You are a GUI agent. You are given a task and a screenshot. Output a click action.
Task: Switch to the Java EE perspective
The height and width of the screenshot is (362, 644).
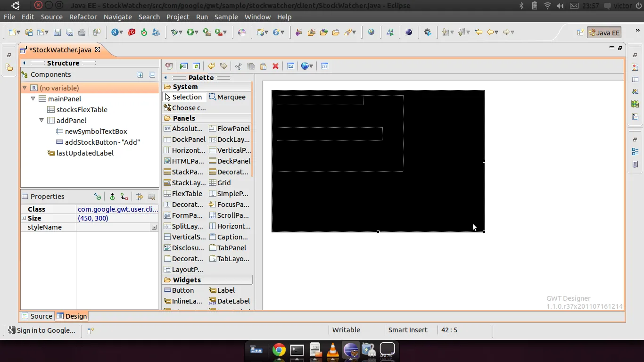(x=603, y=33)
